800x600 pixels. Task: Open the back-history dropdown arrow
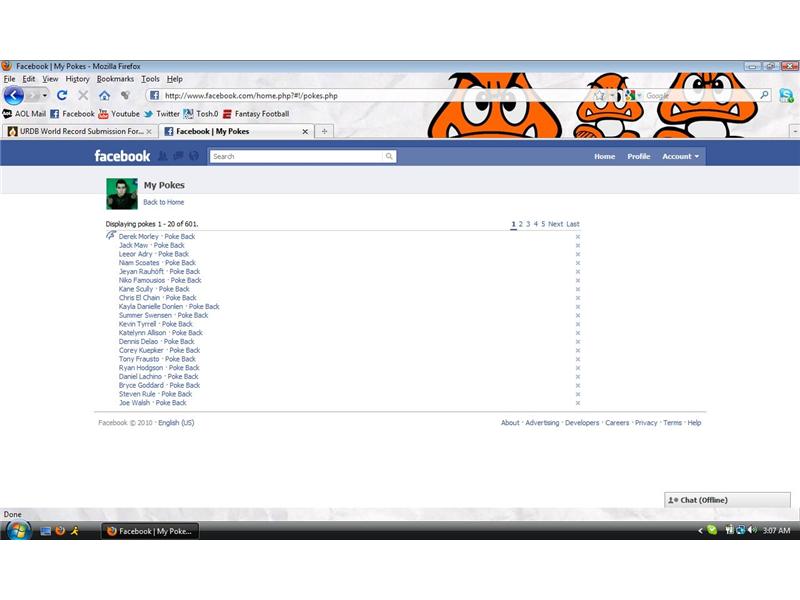click(44, 95)
